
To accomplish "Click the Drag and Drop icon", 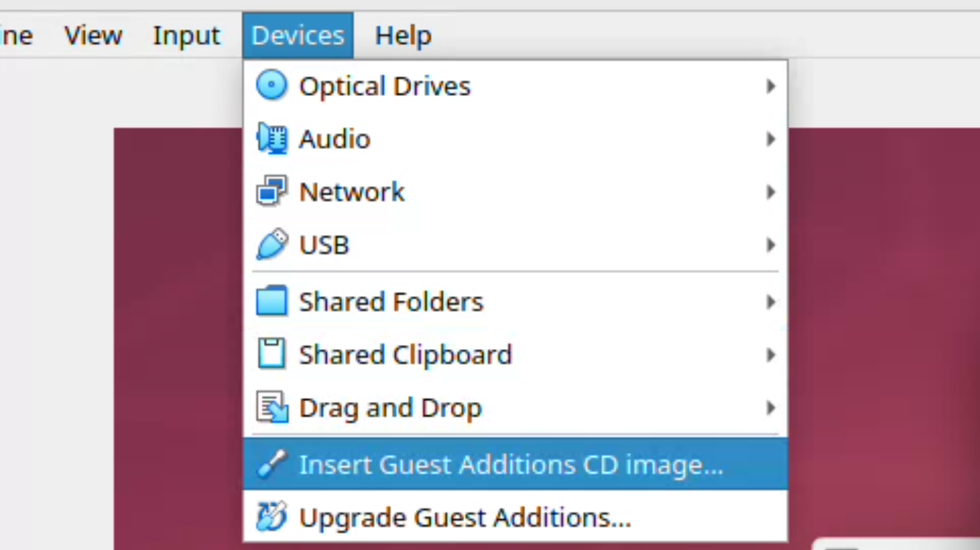I will (272, 407).
